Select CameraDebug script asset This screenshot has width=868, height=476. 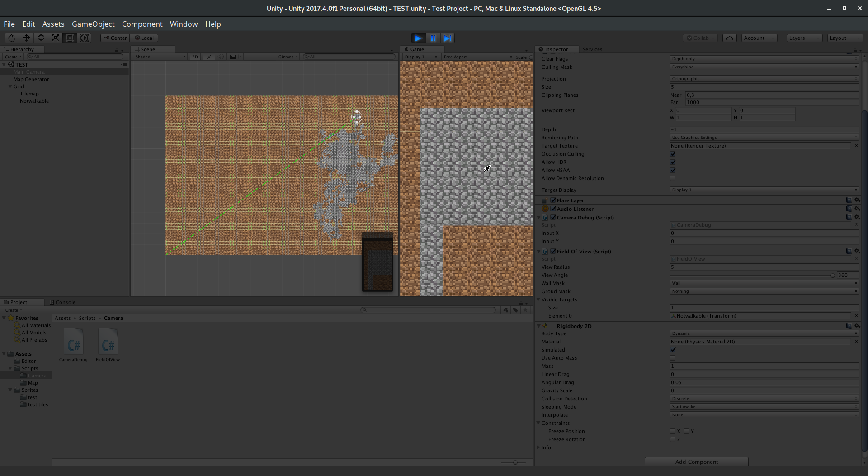[73, 345]
